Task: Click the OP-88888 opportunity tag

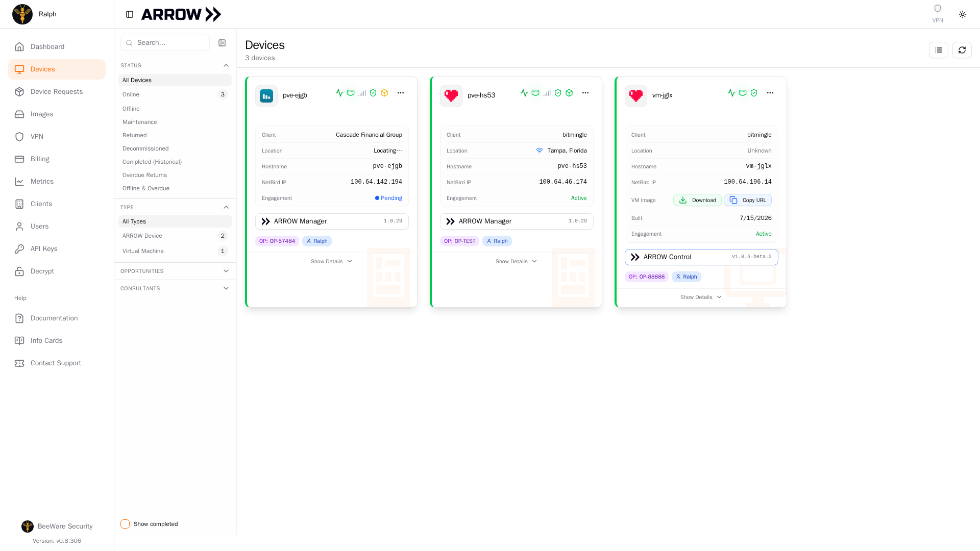Action: 647,277
